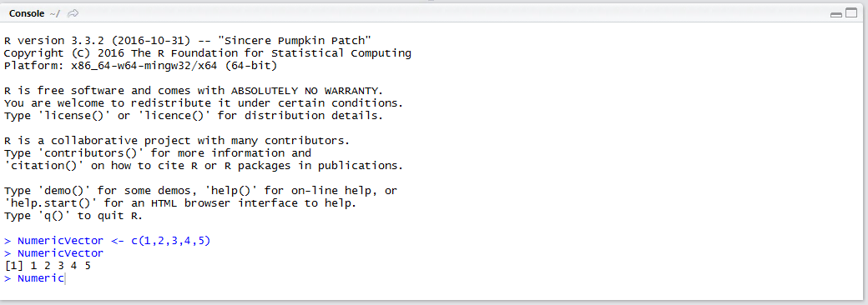
Task: Click the Copyright R Foundation line
Action: click(208, 53)
